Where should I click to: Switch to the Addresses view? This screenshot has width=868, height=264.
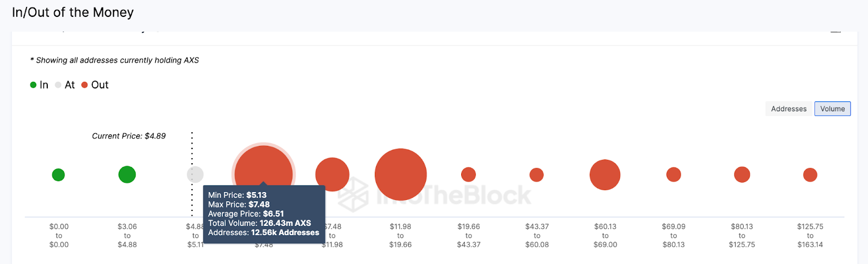point(789,109)
